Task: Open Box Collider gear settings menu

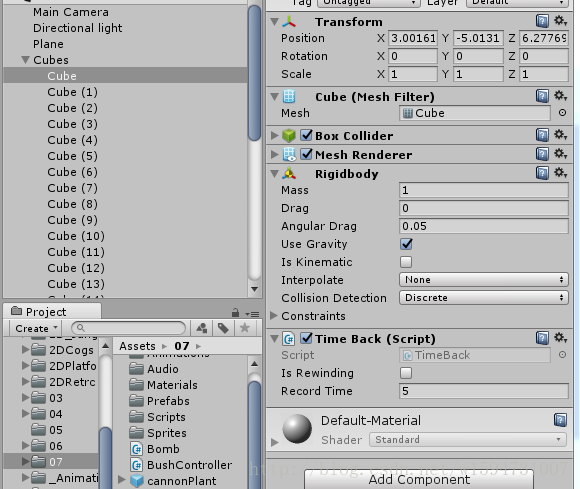Action: [x=560, y=135]
